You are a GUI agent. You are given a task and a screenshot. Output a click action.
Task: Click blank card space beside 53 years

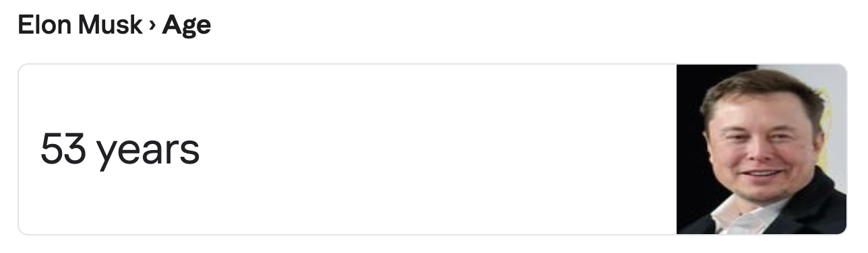pos(438,149)
